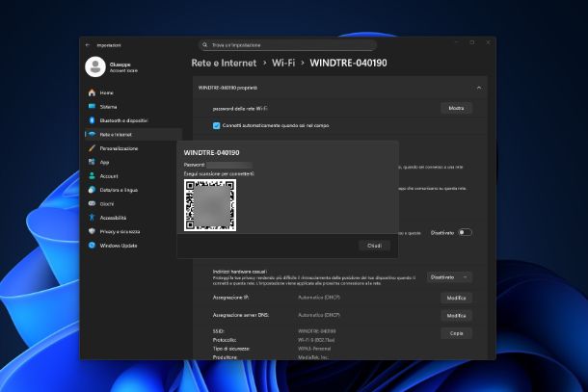This screenshot has height=392, width=588.
Task: Click the WINDTRE-040190 dialog title
Action: 211,152
